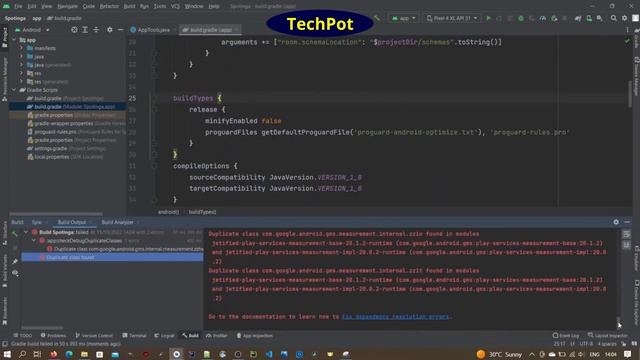This screenshot has height=360, width=640.
Task: Select local.properties file in tree
Action: (x=65, y=157)
